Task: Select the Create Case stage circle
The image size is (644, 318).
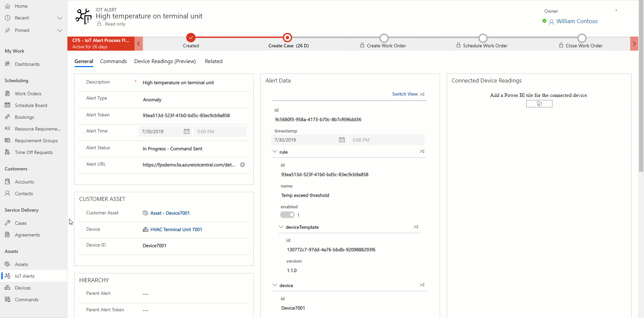Action: coord(287,38)
